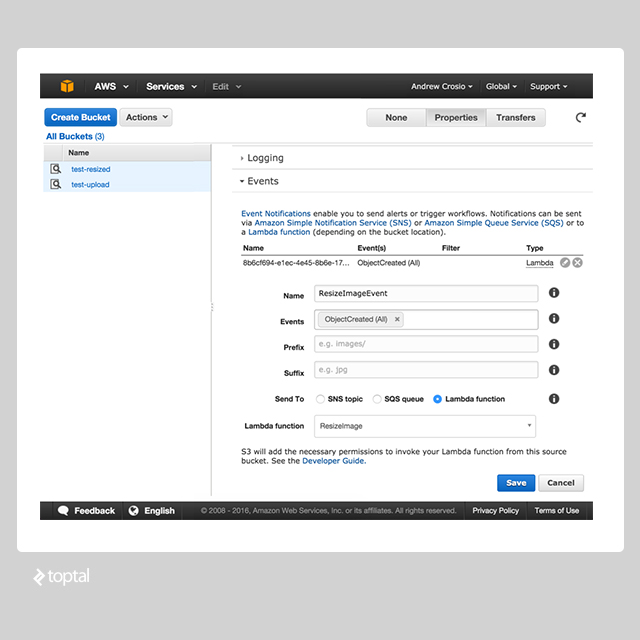Click the refresh icon beside Transfers
The image size is (640, 640).
click(x=580, y=118)
